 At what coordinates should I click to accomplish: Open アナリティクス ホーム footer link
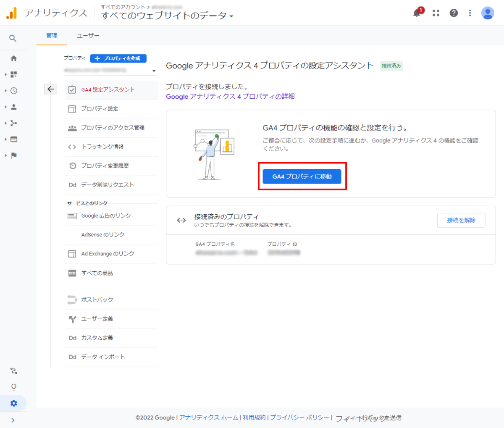coord(209,417)
